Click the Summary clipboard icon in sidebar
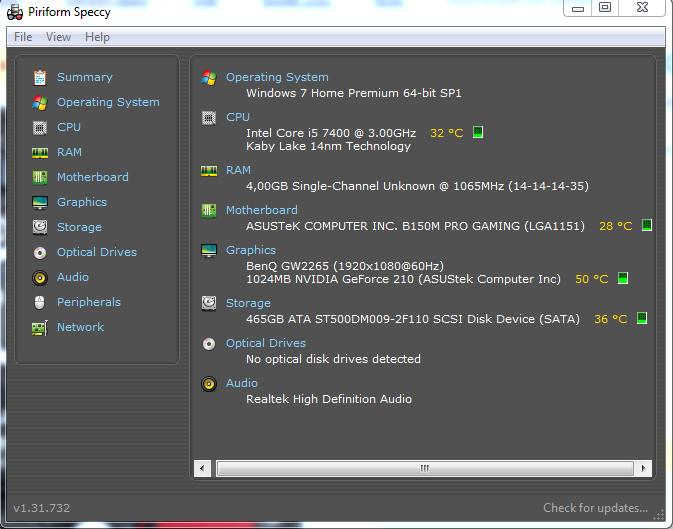673x529 pixels. pyautogui.click(x=40, y=78)
